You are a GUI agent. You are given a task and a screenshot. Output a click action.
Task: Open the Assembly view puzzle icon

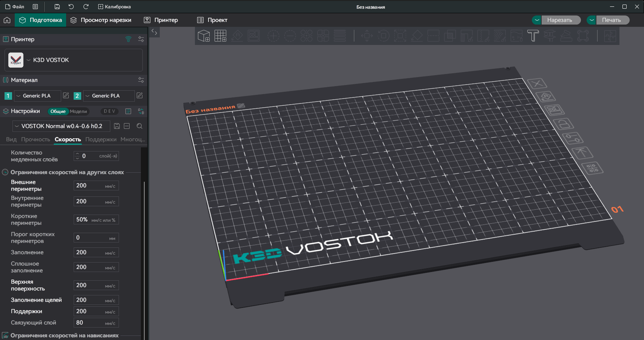point(610,36)
